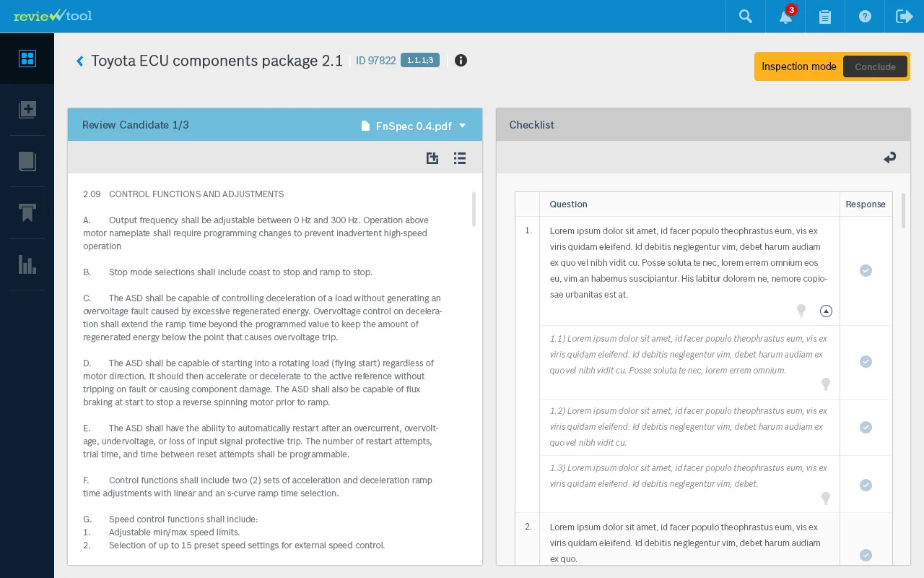Open the bookmark archive icon in sidebar

27,212
